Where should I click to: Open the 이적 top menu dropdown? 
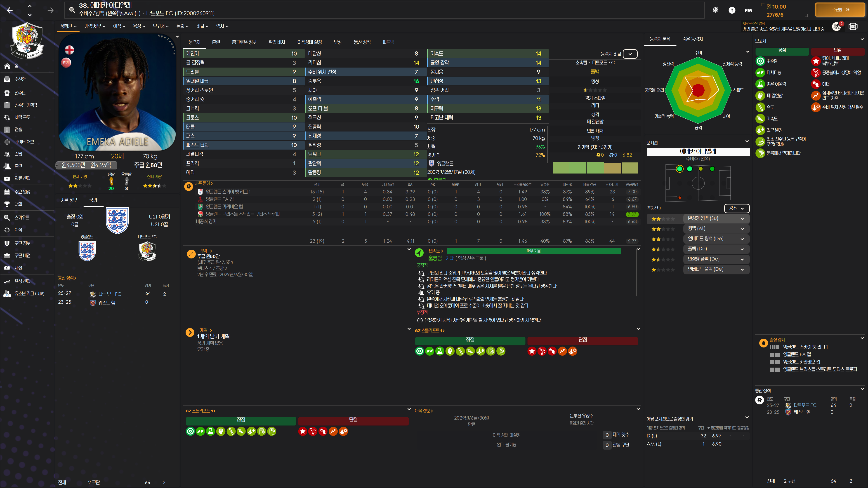(x=119, y=26)
